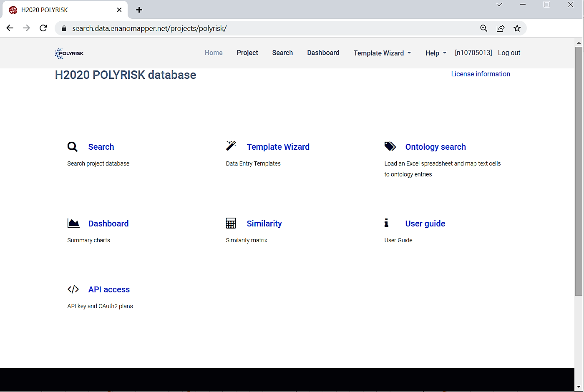Image resolution: width=584 pixels, height=392 pixels.
Task: Select Search in the navigation bar
Action: click(282, 53)
